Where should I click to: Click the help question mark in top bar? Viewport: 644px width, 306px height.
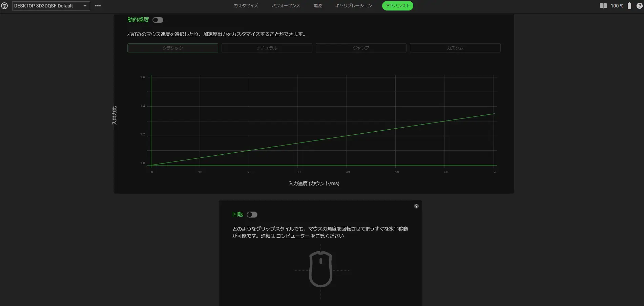[639, 6]
